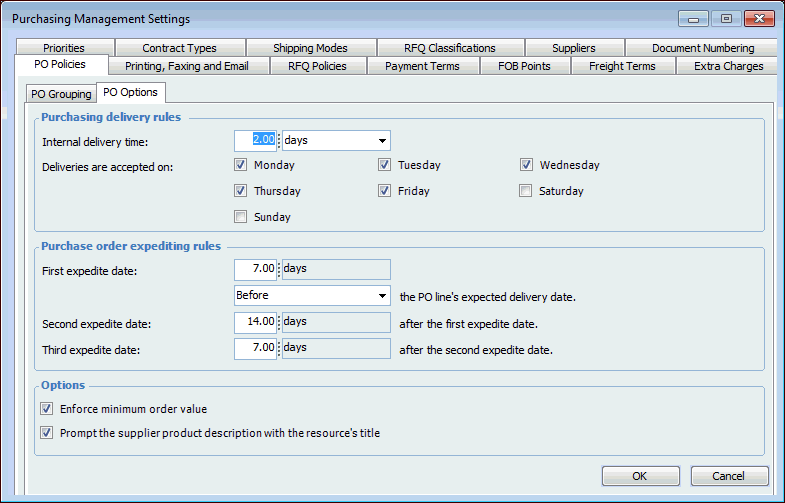Switch to the PO Grouping tab
This screenshot has width=785, height=503.
61,94
